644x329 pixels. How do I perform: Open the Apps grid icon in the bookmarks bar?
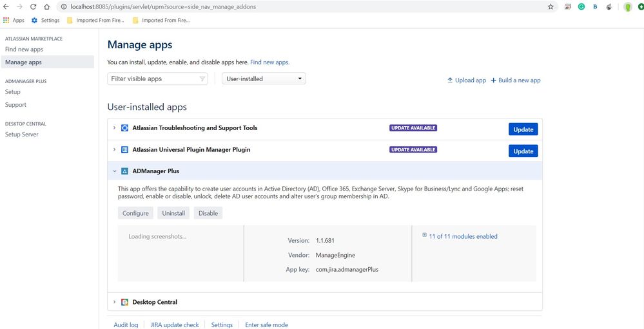[6, 20]
